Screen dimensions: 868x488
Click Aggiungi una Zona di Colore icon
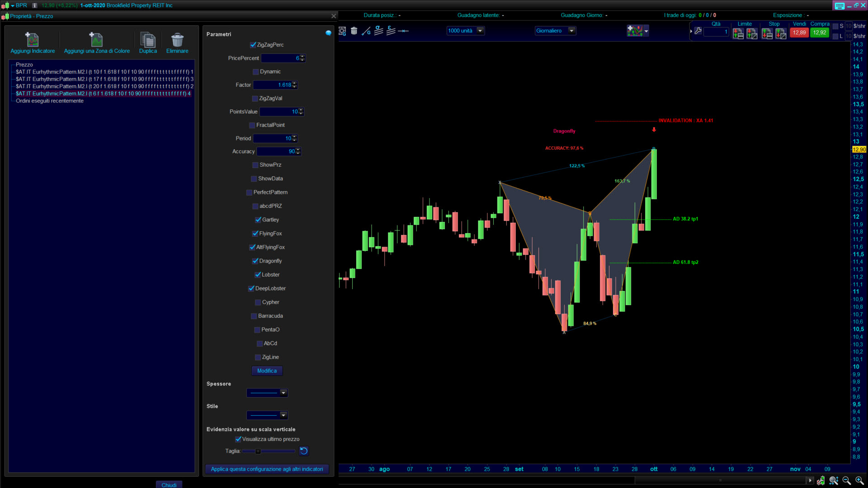(x=96, y=40)
